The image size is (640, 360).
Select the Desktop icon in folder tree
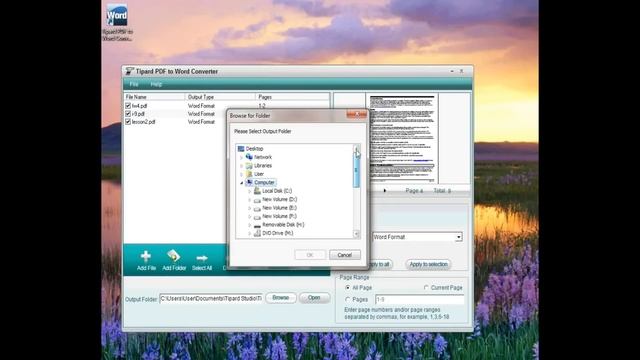241,149
